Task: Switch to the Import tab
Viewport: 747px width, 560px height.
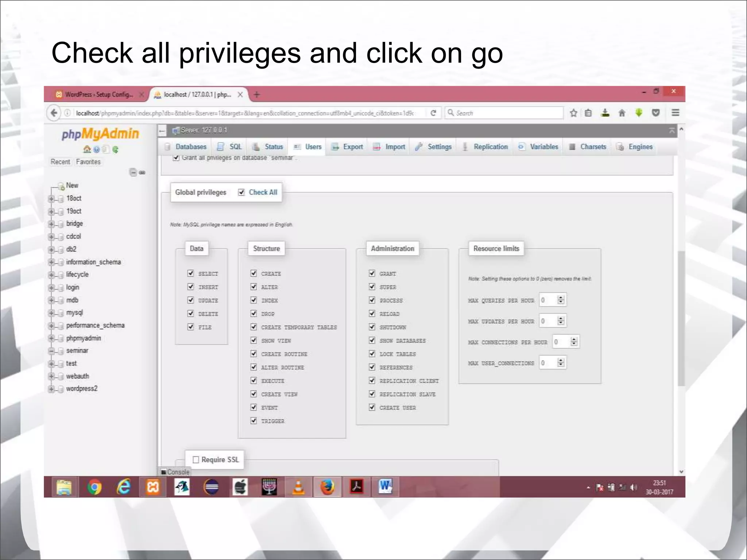Action: point(389,147)
